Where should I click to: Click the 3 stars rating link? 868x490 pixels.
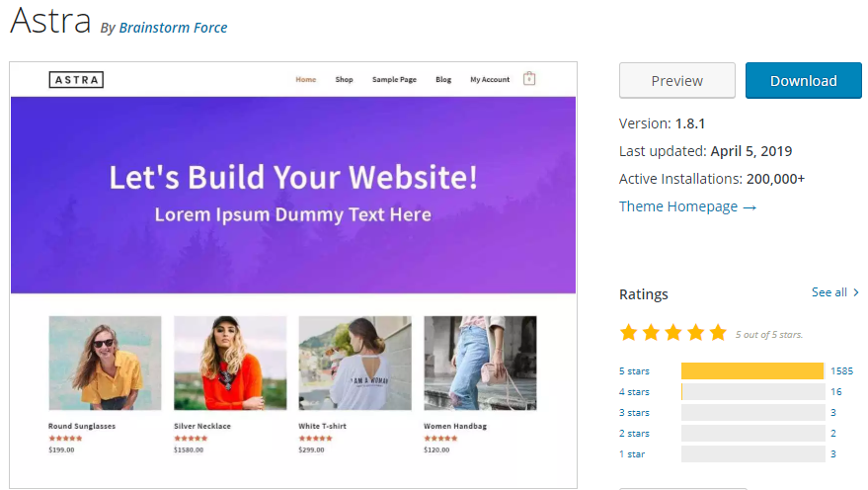point(634,413)
